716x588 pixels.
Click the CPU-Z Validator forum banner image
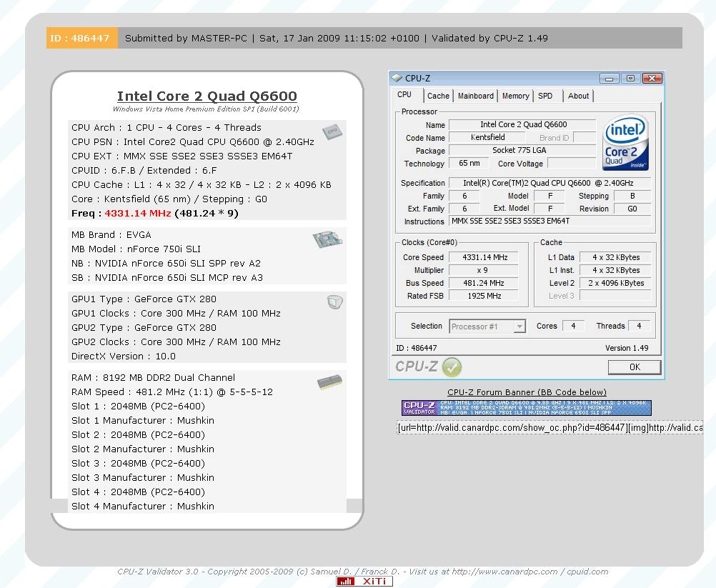tap(527, 408)
